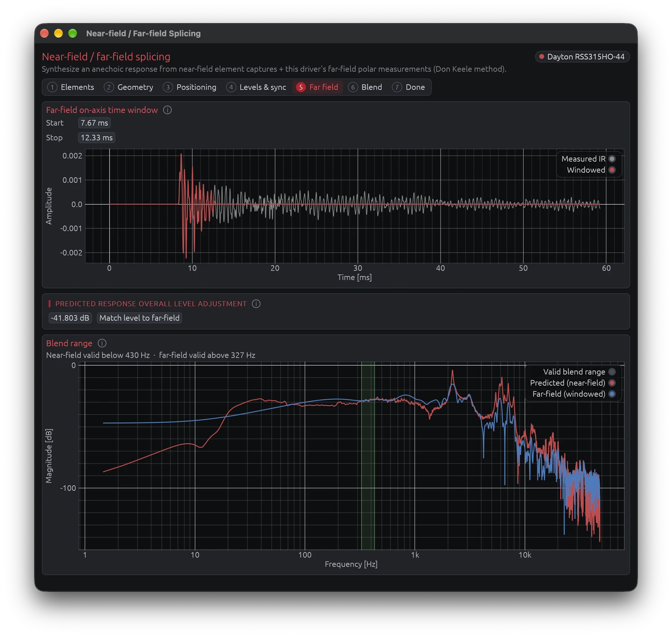Click the green valid blend range band
This screenshot has height=637, width=672.
tap(368, 456)
